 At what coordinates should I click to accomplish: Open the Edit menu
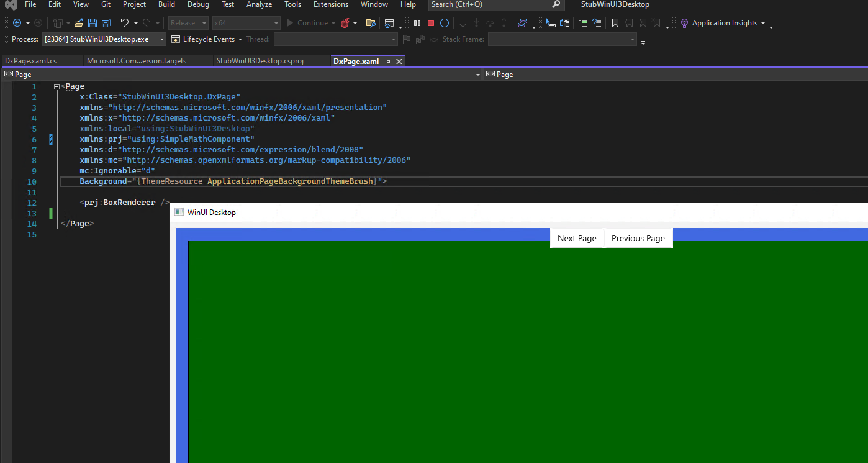coord(55,4)
